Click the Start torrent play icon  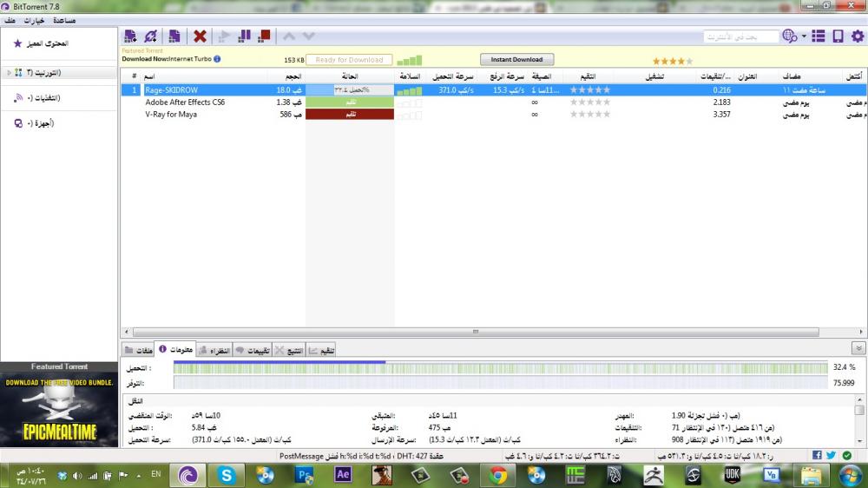(224, 36)
